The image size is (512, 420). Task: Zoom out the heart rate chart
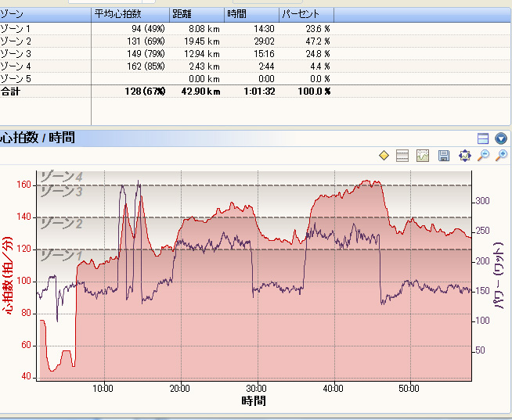coord(483,156)
